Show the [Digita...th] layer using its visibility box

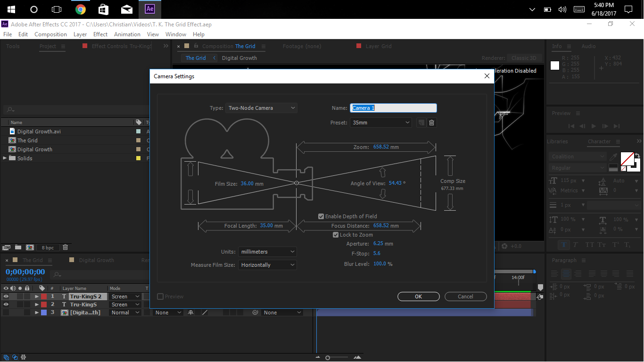pos(6,313)
